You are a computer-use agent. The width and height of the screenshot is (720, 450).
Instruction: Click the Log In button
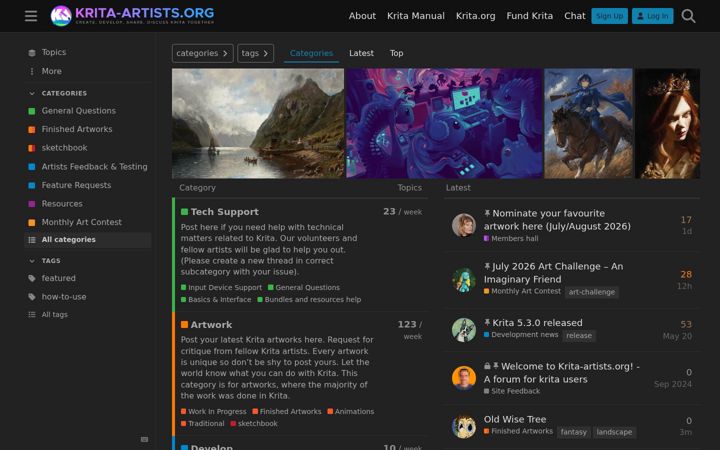click(x=652, y=16)
